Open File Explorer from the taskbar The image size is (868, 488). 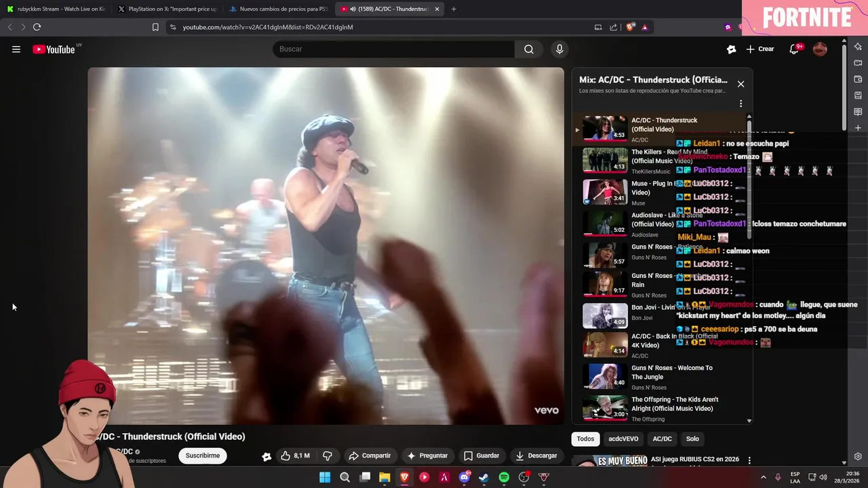[384, 477]
